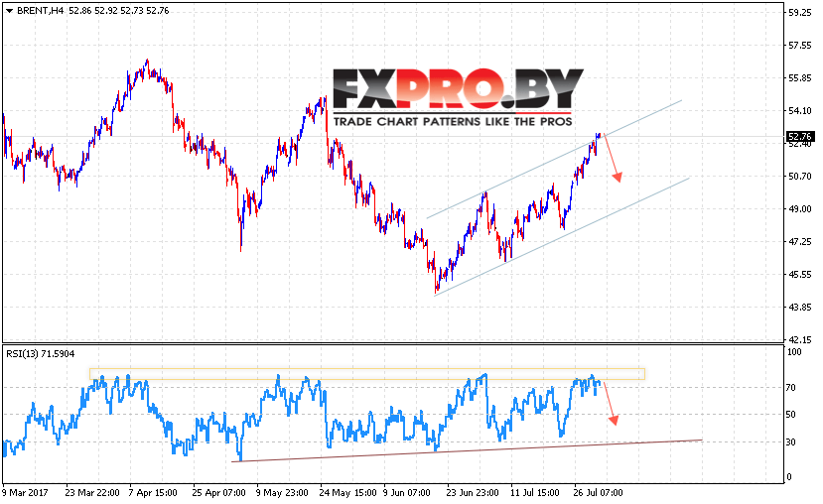Image resolution: width=823 pixels, height=504 pixels.
Task: Click the 24 May 15:00 time label
Action: pos(348,493)
